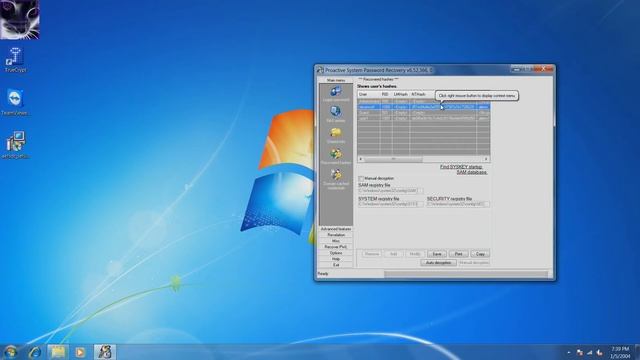Sort by the LMHash column header
This screenshot has width=640, height=360.
[401, 94]
